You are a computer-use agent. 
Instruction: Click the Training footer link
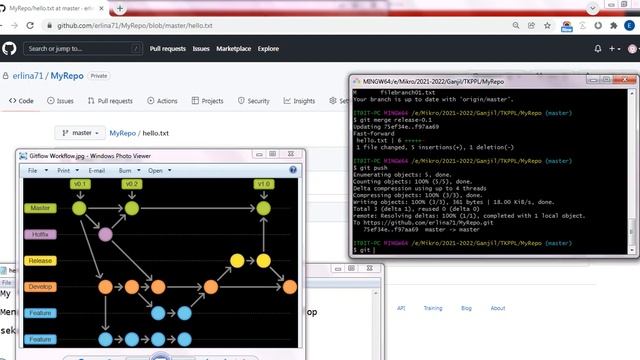(433, 308)
